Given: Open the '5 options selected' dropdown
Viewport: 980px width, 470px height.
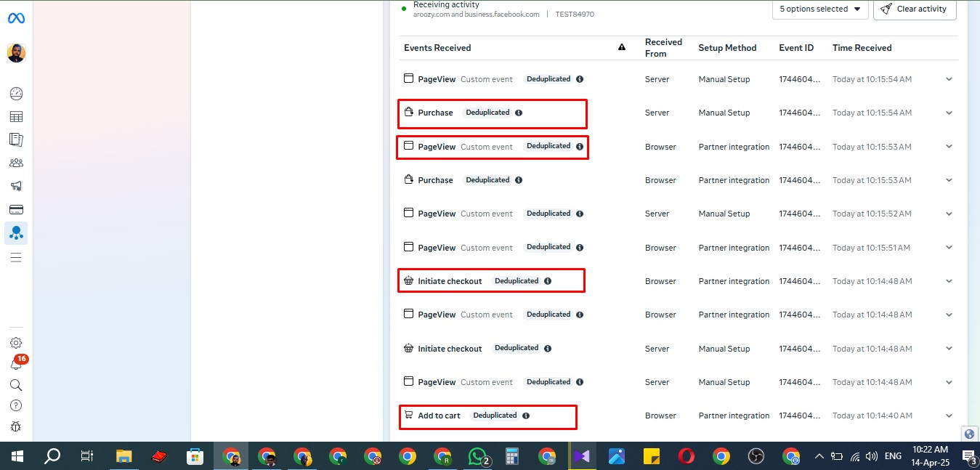Looking at the screenshot, I should click(x=820, y=9).
